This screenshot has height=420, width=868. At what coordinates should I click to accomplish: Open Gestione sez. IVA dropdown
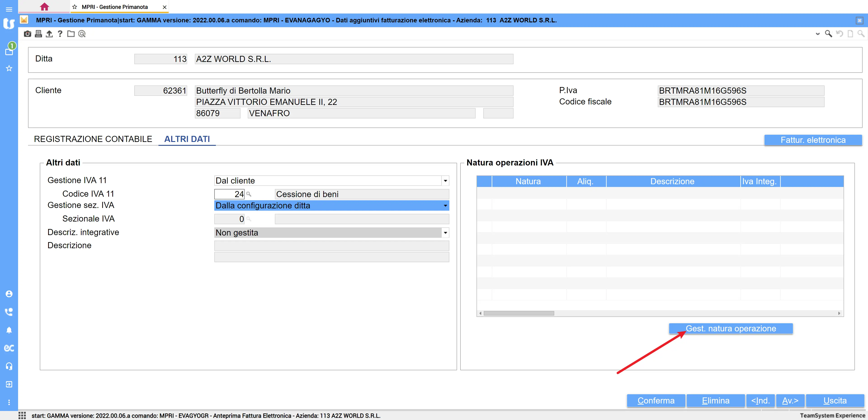(445, 206)
